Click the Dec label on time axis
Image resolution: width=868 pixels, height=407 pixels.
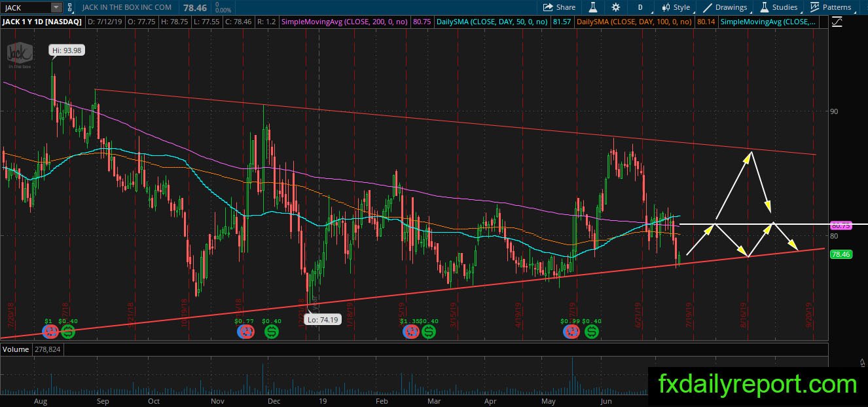(x=274, y=401)
